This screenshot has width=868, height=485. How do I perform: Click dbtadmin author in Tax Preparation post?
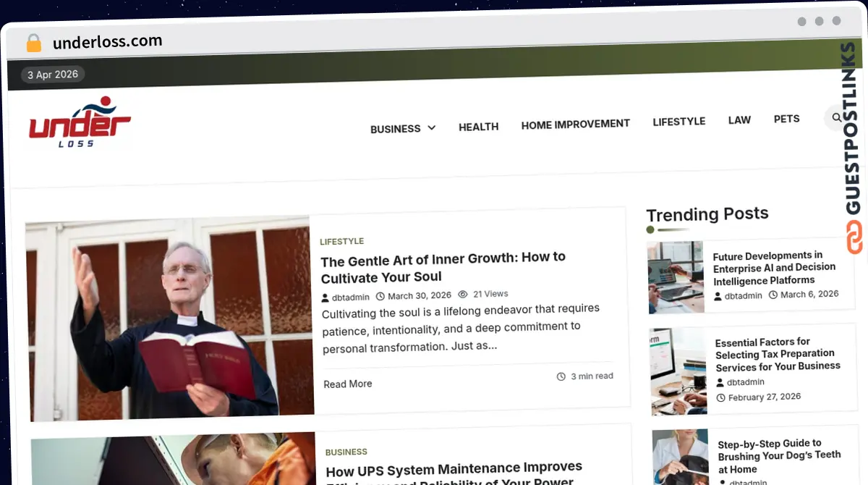click(x=746, y=382)
